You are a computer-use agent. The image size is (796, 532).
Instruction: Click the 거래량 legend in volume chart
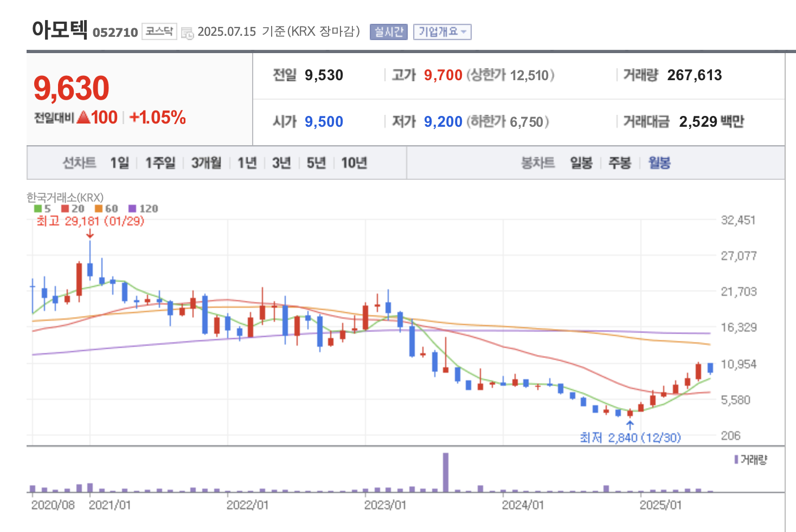click(x=751, y=460)
